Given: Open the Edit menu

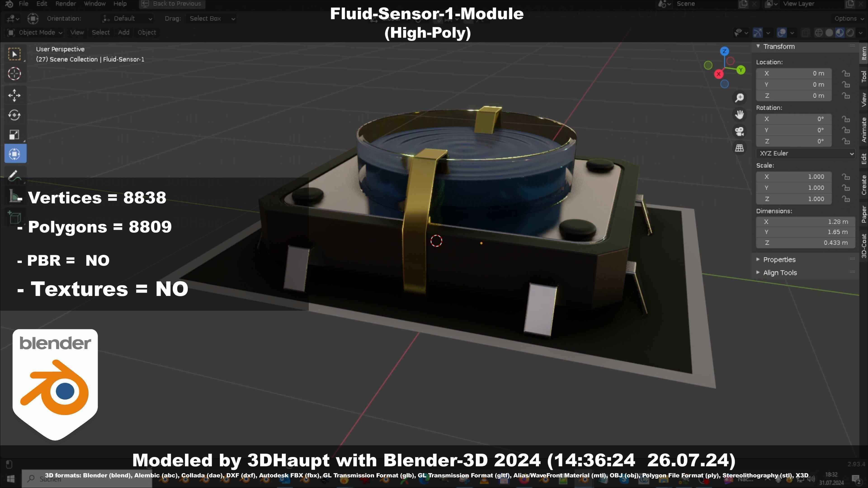Looking at the screenshot, I should coord(42,4).
